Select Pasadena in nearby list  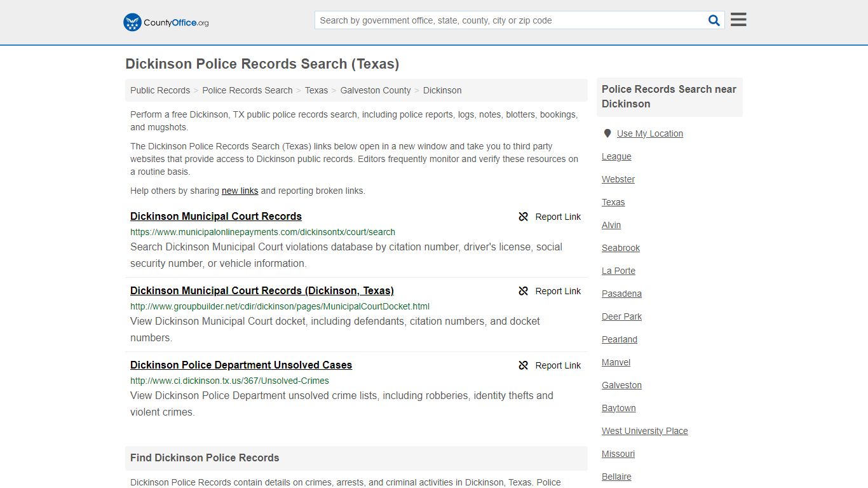(x=621, y=294)
